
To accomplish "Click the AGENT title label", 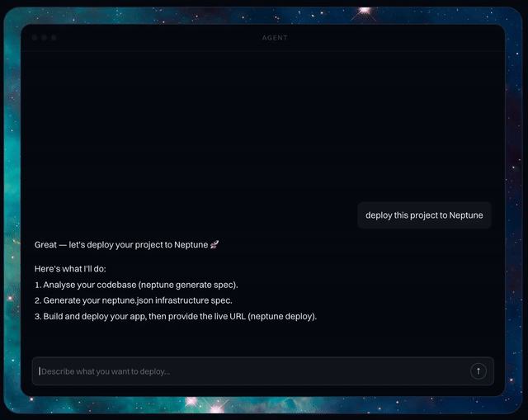I will (x=275, y=38).
